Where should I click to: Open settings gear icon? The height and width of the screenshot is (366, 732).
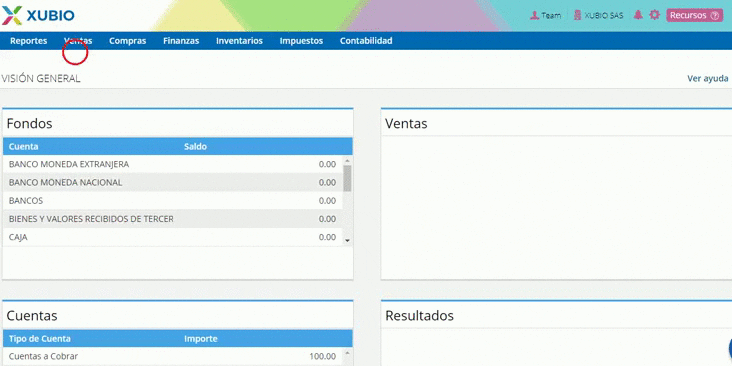pos(655,15)
